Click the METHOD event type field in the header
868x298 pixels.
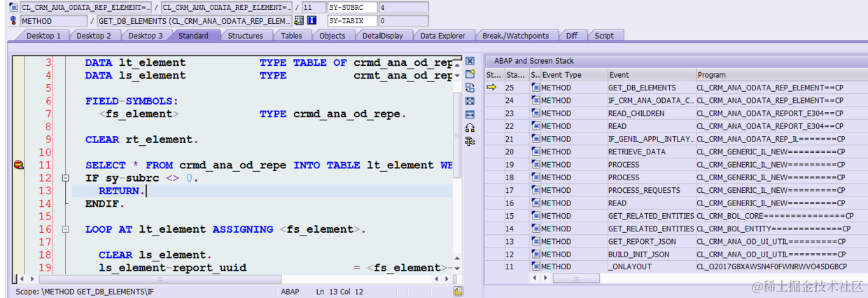point(52,21)
